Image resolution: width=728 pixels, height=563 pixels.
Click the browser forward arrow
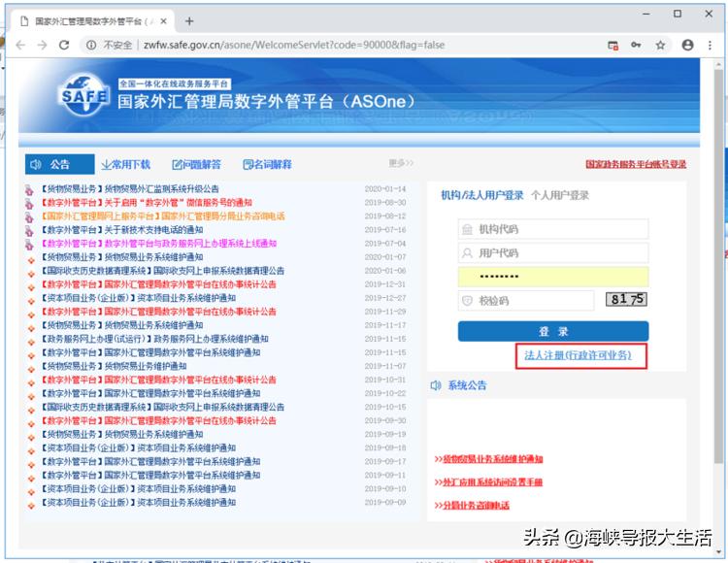43,45
